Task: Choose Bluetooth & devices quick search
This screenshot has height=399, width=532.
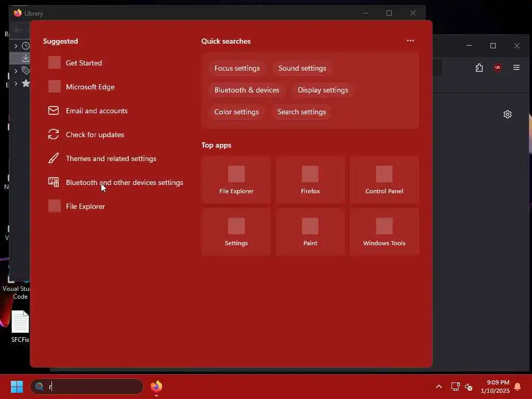Action: [247, 90]
